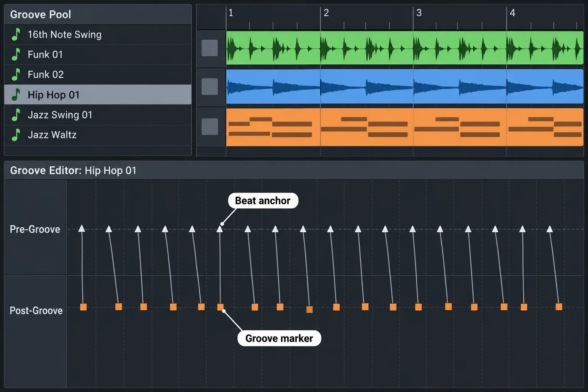Set the playhead at bar 4
Screen dimensions: 588x392
coord(513,13)
